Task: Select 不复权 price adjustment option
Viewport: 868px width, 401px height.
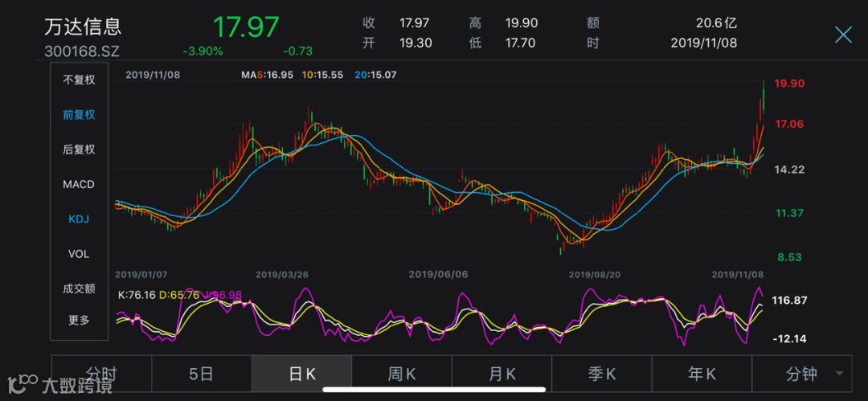Action: pyautogui.click(x=79, y=80)
